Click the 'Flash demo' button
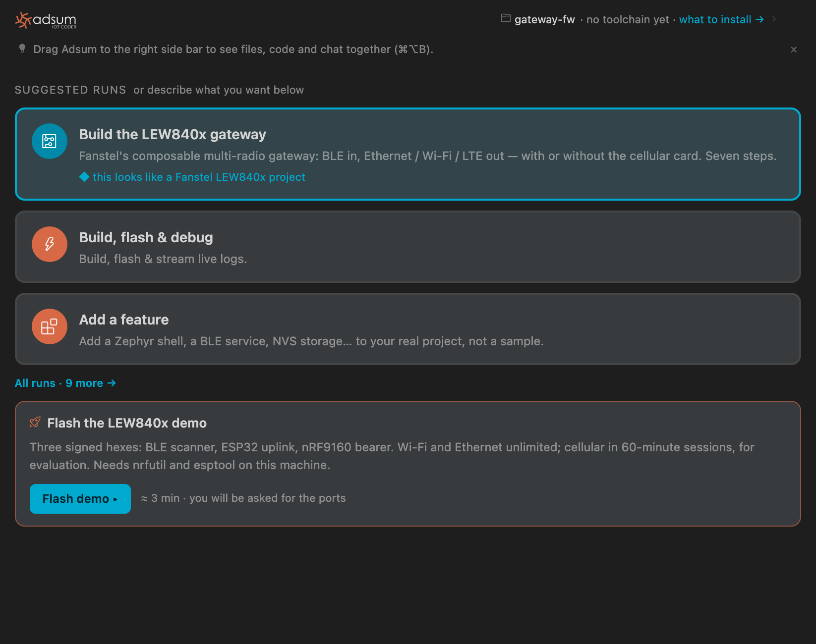 click(80, 499)
